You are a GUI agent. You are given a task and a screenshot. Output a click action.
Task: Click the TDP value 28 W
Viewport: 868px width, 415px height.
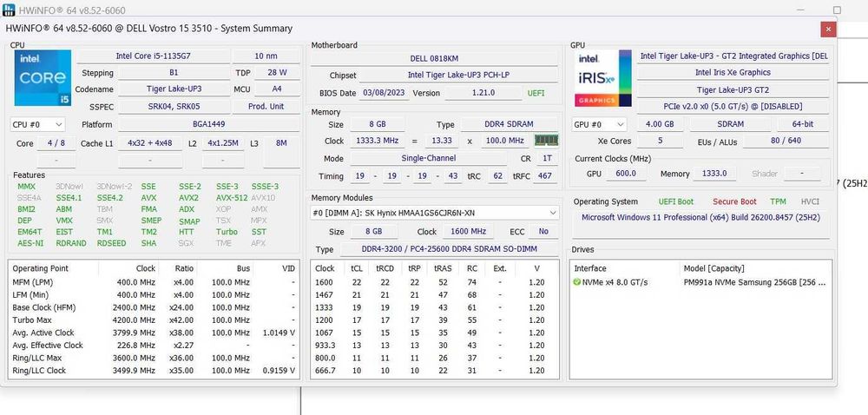tap(277, 72)
